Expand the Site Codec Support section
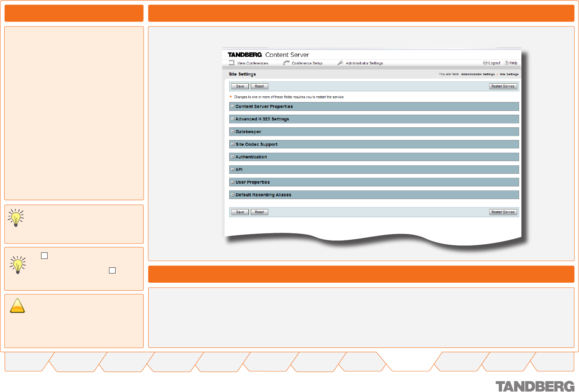Image resolution: width=579 pixels, height=392 pixels. point(233,144)
